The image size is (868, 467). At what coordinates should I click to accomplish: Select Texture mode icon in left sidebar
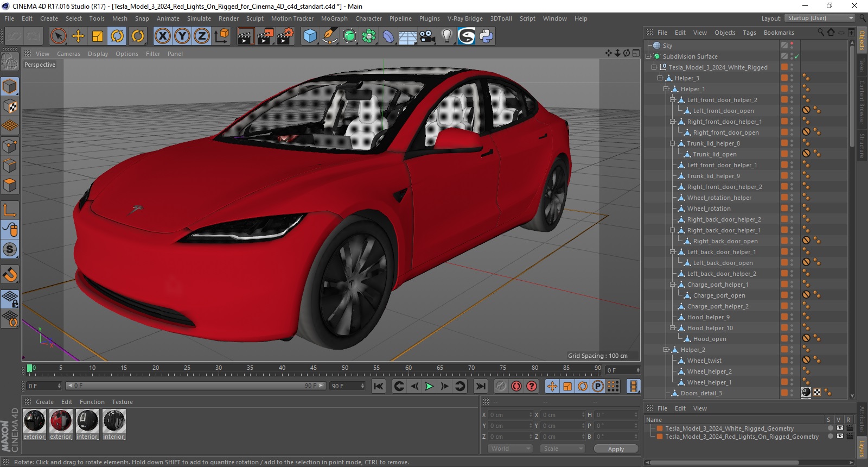[x=10, y=106]
